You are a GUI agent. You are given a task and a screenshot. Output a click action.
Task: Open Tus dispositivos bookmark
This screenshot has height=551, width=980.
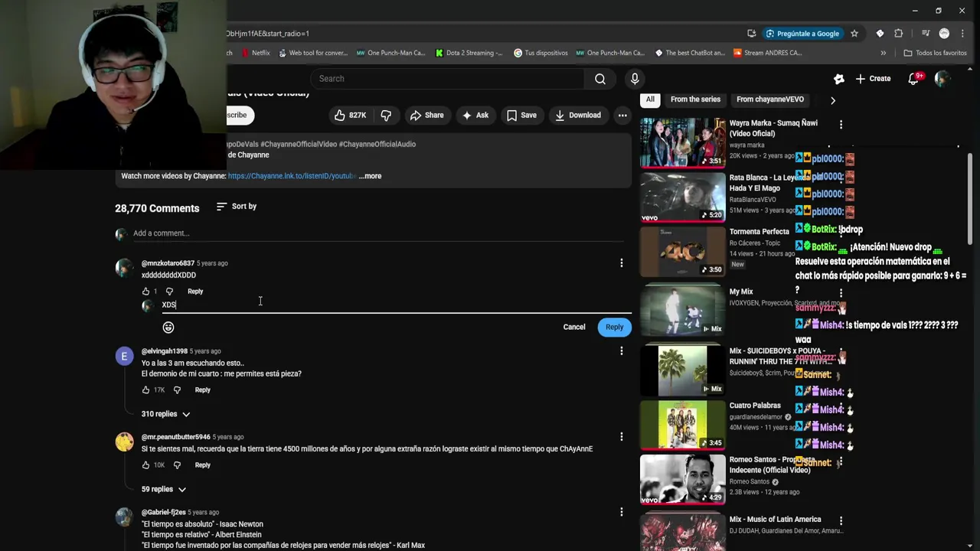click(541, 53)
